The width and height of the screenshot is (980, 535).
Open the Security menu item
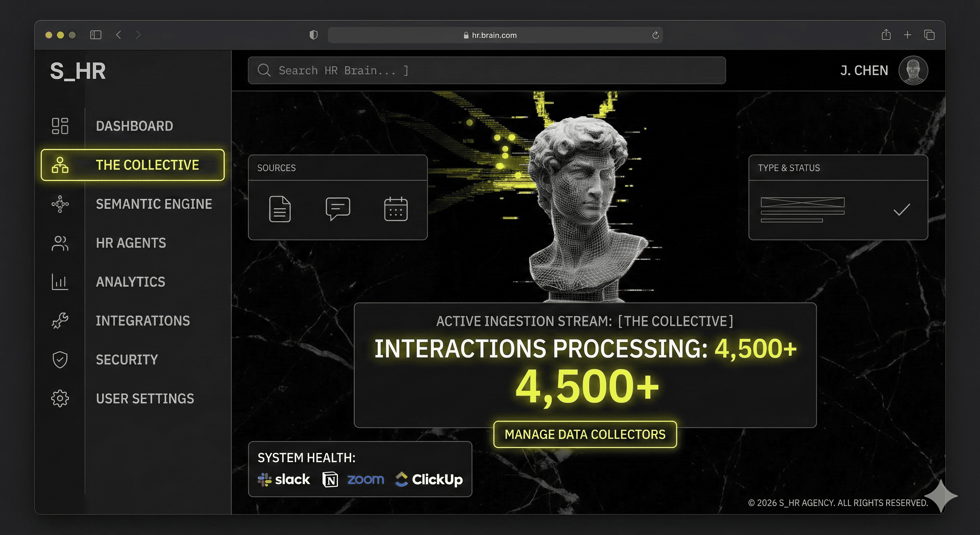[132, 359]
